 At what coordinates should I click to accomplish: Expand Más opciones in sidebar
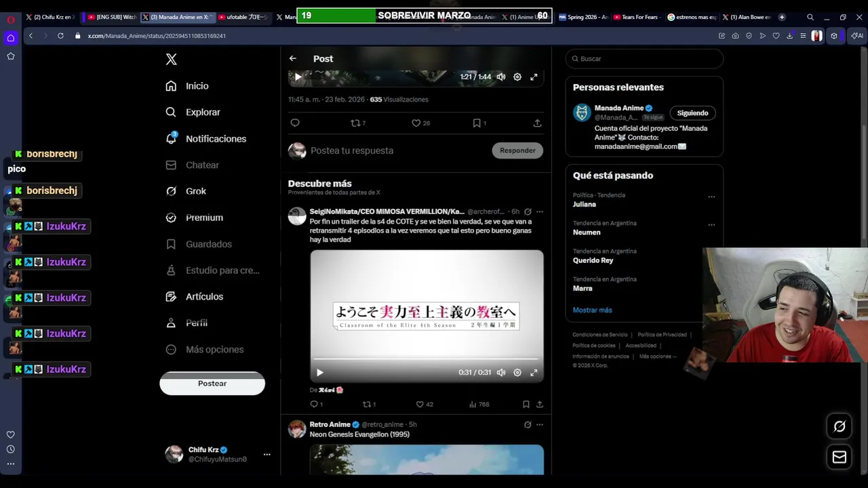(x=205, y=350)
